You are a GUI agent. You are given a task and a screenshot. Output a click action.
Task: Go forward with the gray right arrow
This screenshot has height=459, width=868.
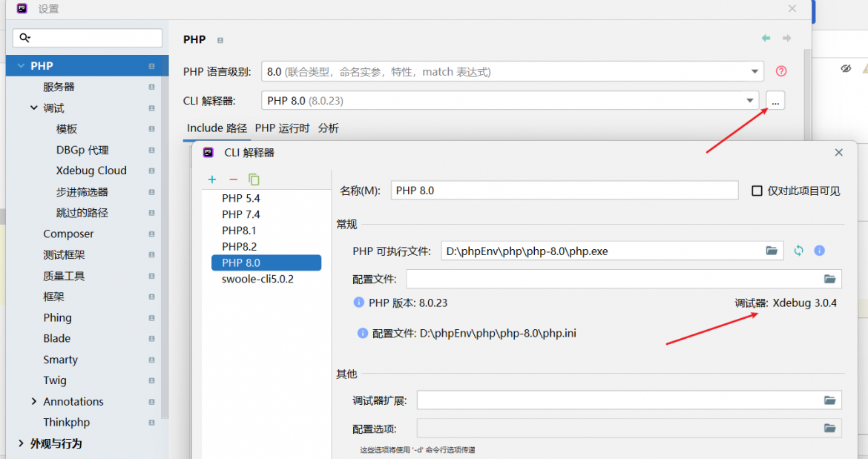coord(786,38)
